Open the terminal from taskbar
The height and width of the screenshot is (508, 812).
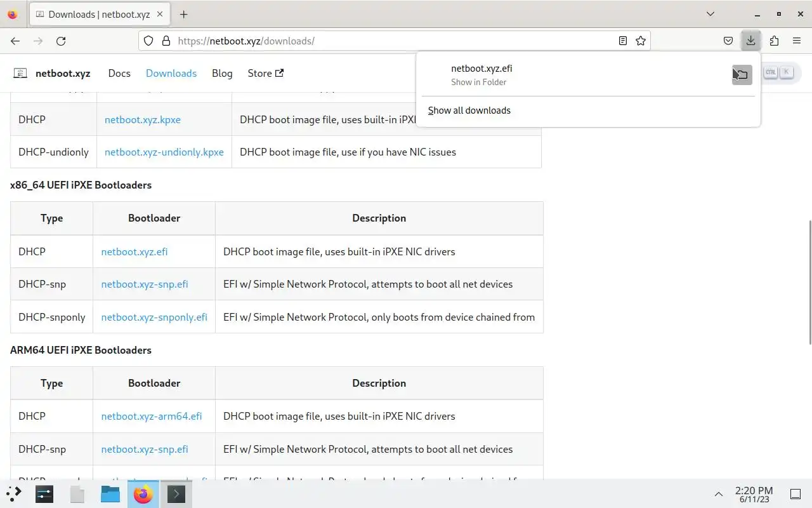click(x=176, y=493)
